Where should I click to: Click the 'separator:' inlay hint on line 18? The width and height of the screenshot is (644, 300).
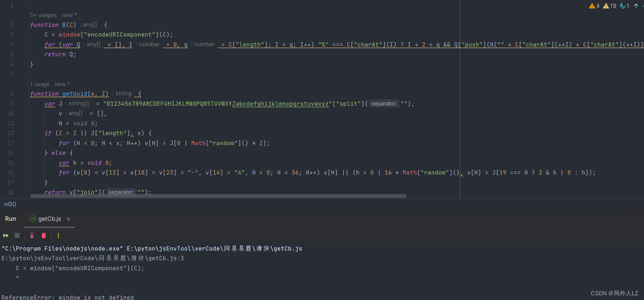tap(121, 192)
